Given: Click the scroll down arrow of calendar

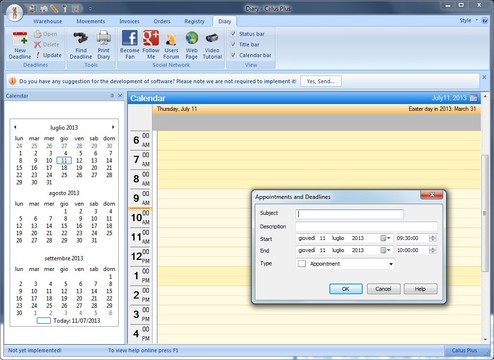Looking at the screenshot, I should (x=485, y=339).
